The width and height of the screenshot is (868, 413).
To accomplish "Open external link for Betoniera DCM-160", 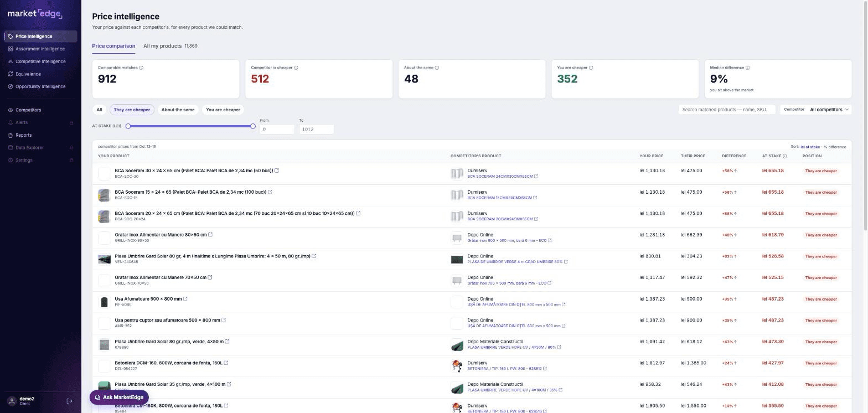I will (226, 363).
